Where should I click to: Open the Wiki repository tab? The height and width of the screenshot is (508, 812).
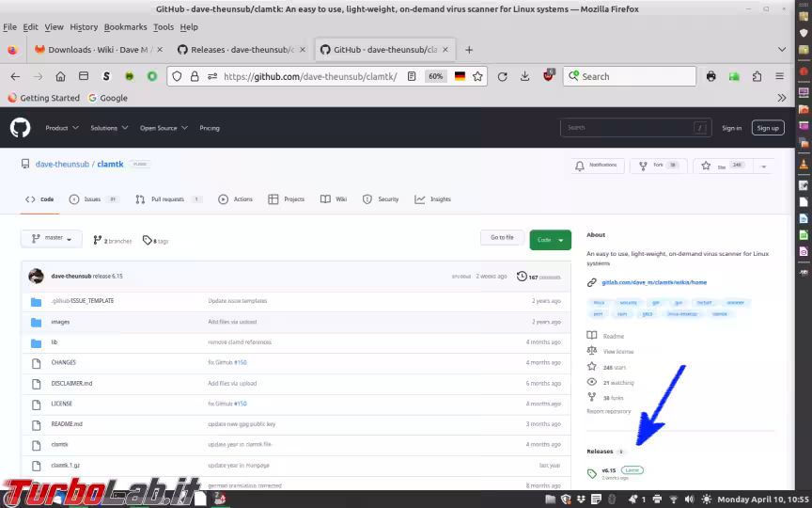click(334, 199)
